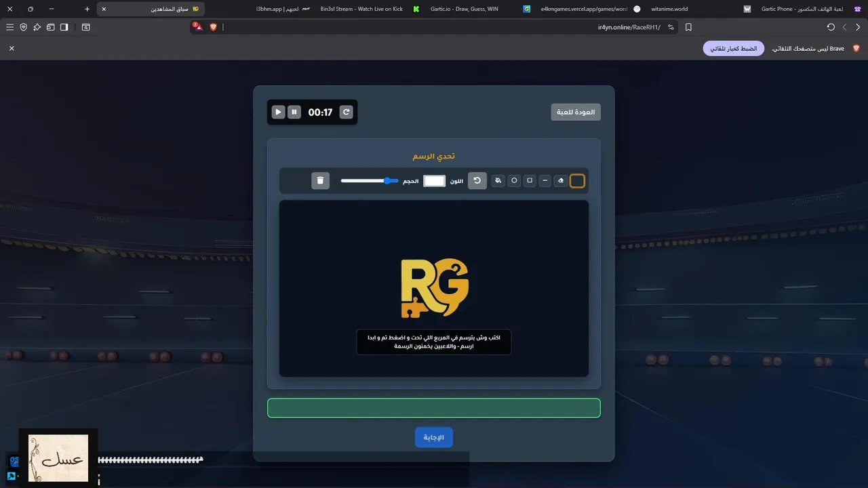Open a new browser tab
Screen dimensions: 868x488
tap(87, 9)
